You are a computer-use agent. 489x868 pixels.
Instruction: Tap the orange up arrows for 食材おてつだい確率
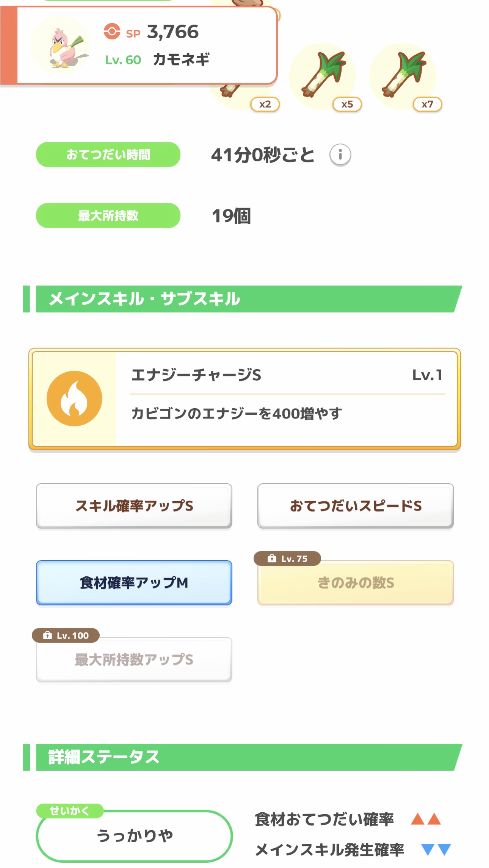tap(426, 819)
